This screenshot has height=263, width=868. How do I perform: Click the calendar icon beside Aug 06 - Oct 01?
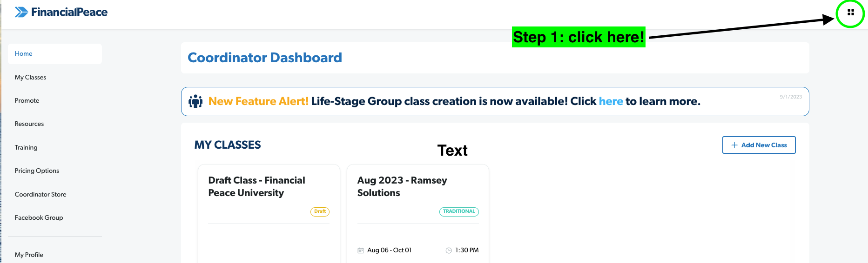(x=361, y=250)
